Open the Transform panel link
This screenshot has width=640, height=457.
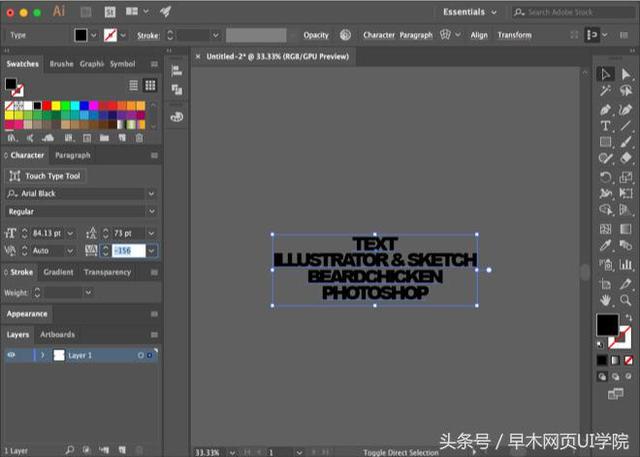point(514,35)
